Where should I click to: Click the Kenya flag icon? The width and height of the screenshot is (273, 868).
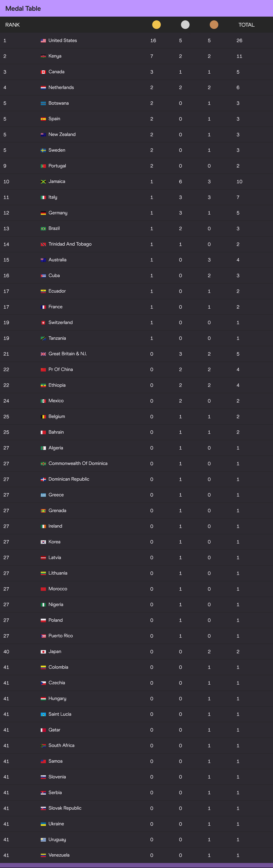43,56
